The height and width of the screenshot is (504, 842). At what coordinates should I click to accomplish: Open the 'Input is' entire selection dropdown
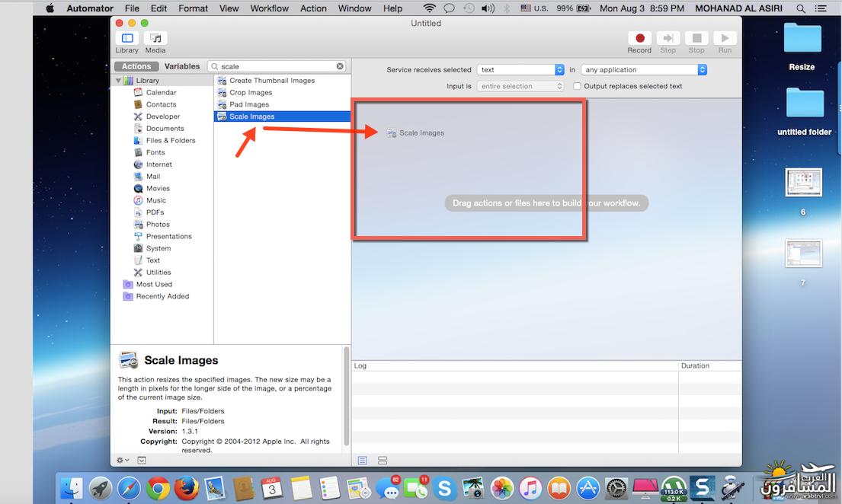click(520, 86)
